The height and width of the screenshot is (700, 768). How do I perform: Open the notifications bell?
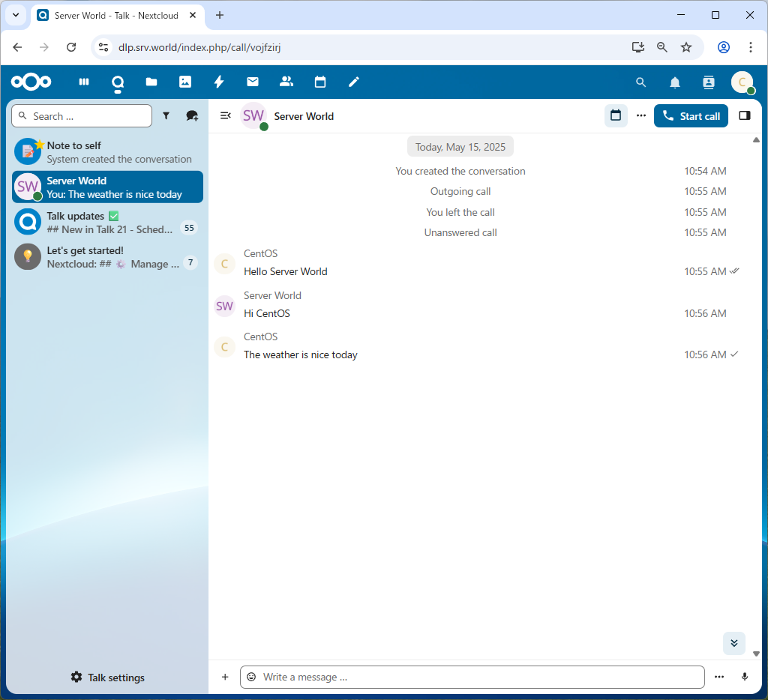(x=675, y=82)
